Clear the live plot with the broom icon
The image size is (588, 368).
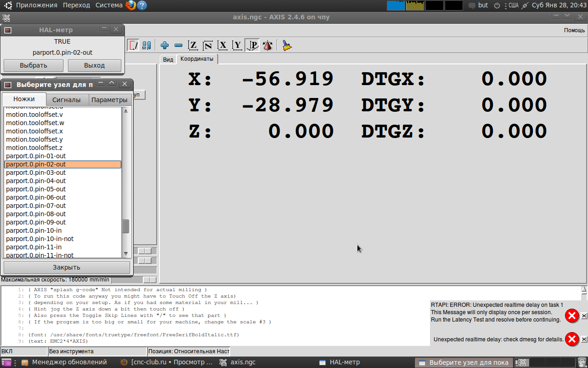tap(287, 46)
